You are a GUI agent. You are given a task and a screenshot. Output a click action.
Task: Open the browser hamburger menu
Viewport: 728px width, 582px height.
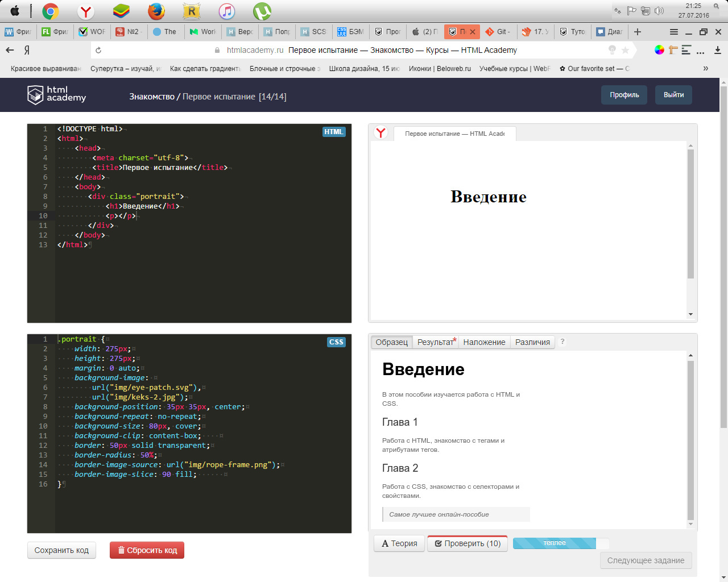[x=674, y=32]
